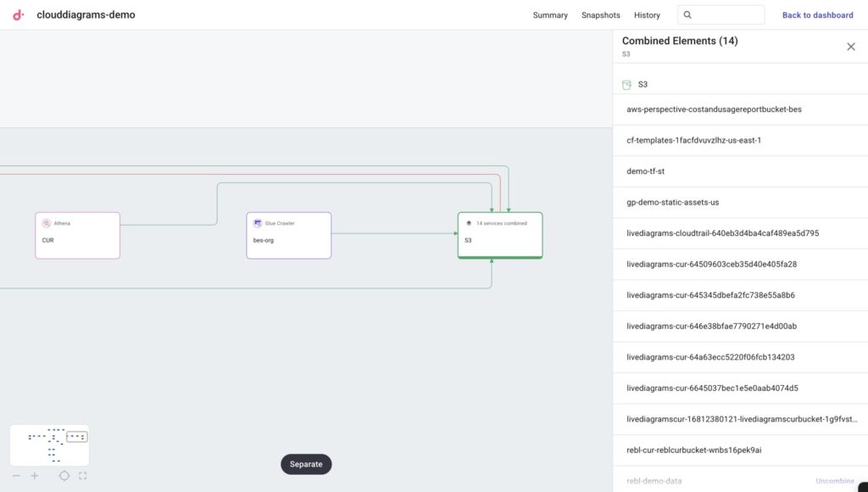This screenshot has height=492, width=868.
Task: Click Uncombine next to rebl-demo-data
Action: (835, 481)
